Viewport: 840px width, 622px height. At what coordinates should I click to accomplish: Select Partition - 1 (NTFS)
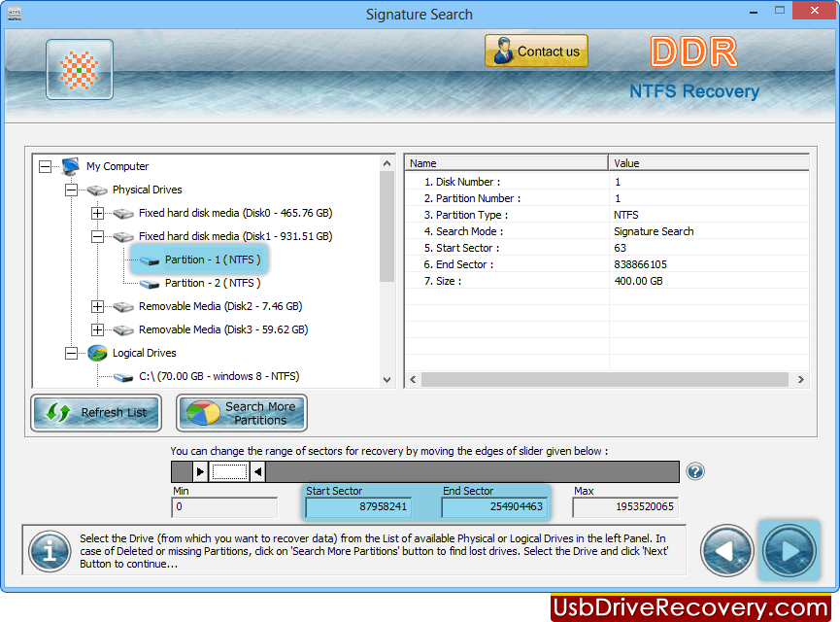[213, 259]
